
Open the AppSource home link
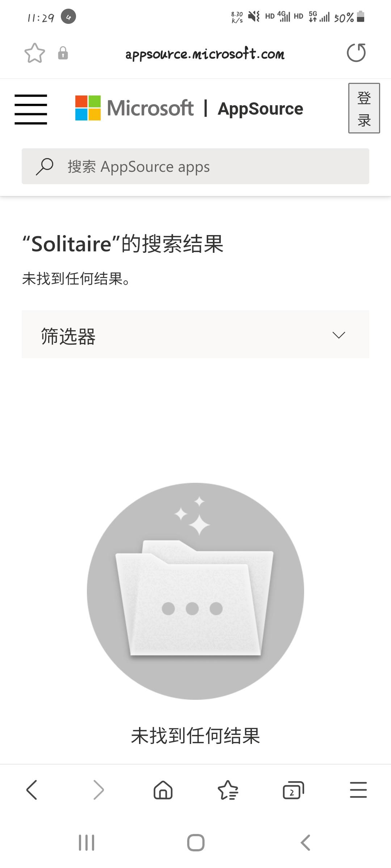pyautogui.click(x=260, y=109)
